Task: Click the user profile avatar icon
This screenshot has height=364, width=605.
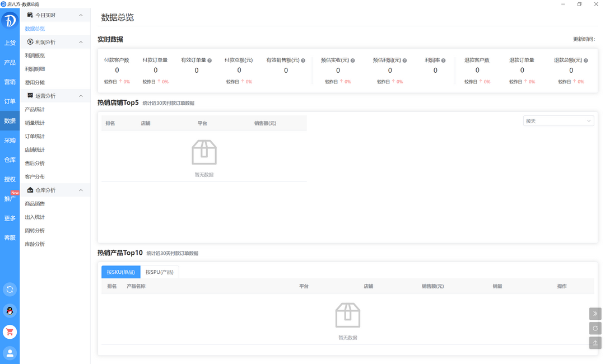Action: click(x=10, y=353)
